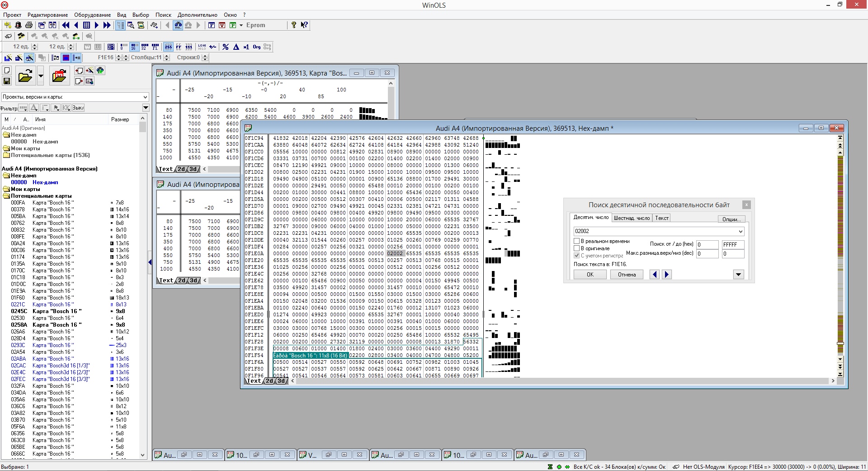Open the dropdown arrow left of the Eprom label

pos(241,25)
